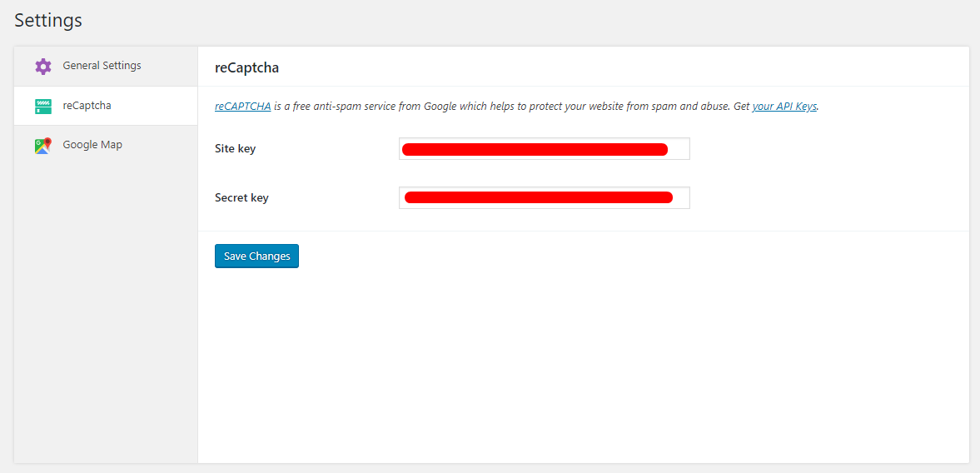Click the green reCaptcha sidebar icon

pos(43,107)
